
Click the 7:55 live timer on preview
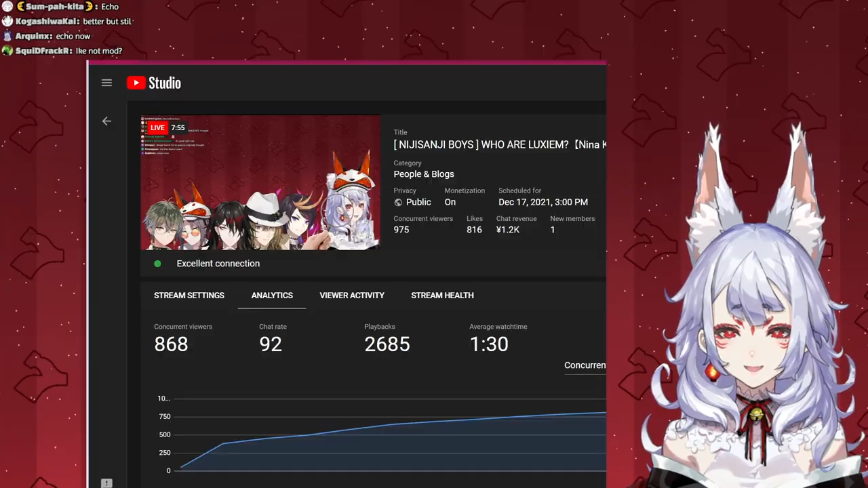[x=178, y=127]
